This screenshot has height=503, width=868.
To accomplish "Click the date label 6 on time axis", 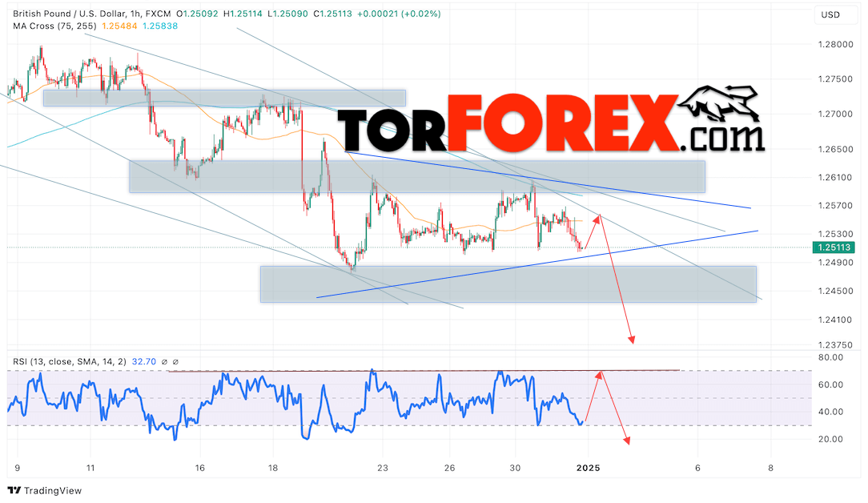I will (697, 468).
